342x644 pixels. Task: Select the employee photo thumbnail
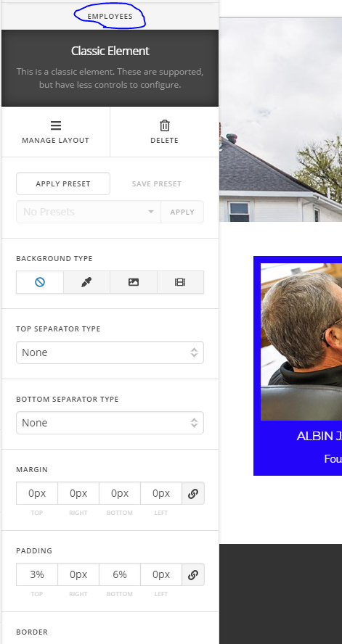pyautogui.click(x=301, y=342)
